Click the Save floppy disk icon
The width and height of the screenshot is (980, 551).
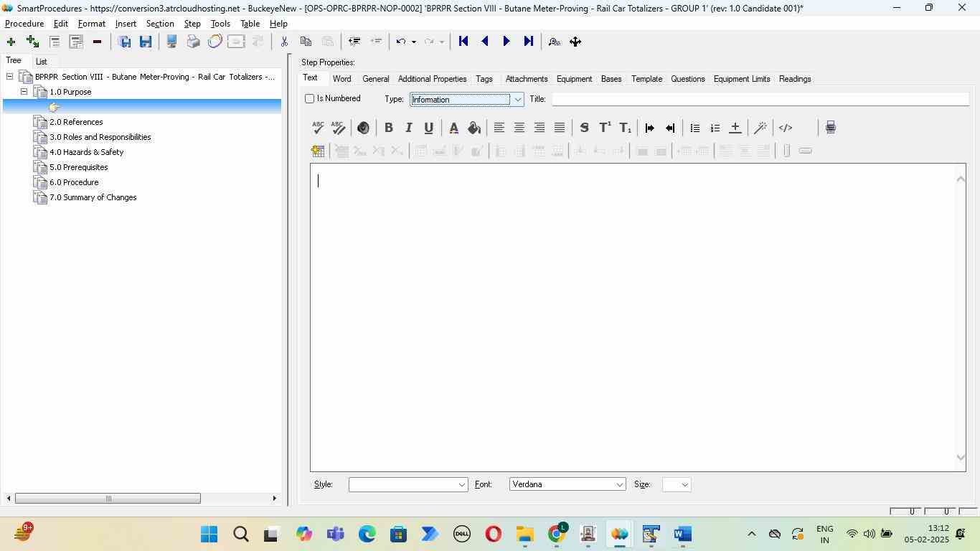click(x=146, y=42)
